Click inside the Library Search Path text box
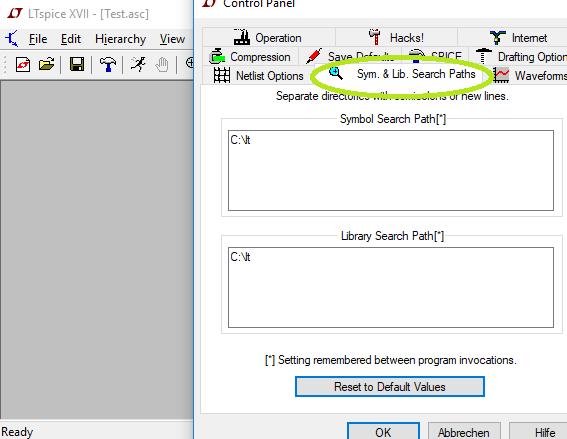 pyautogui.click(x=391, y=287)
